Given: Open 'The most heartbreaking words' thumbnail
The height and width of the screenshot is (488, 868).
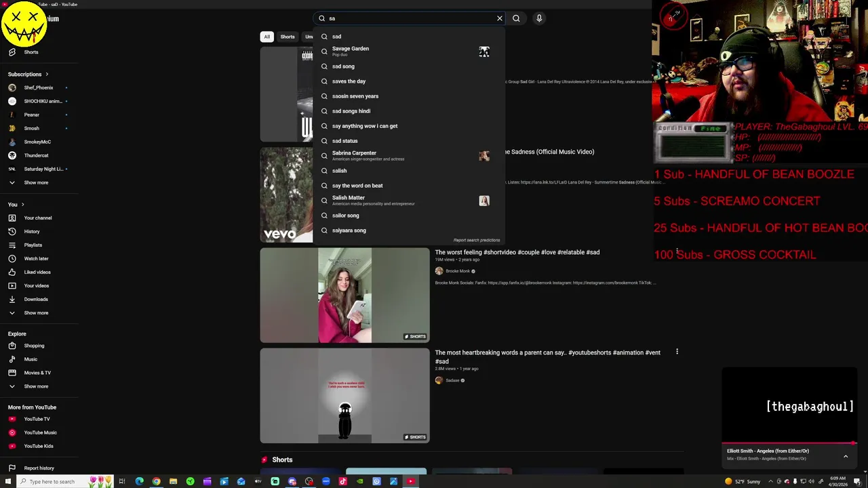Looking at the screenshot, I should [344, 396].
